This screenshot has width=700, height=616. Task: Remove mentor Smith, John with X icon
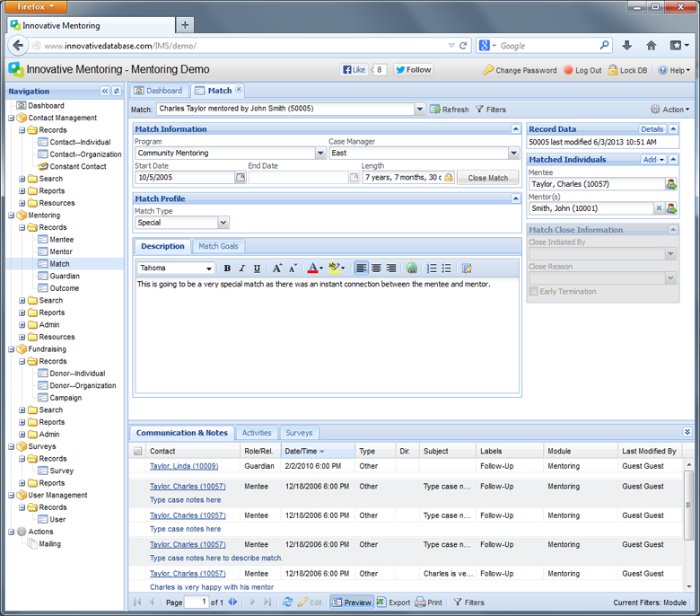click(658, 208)
